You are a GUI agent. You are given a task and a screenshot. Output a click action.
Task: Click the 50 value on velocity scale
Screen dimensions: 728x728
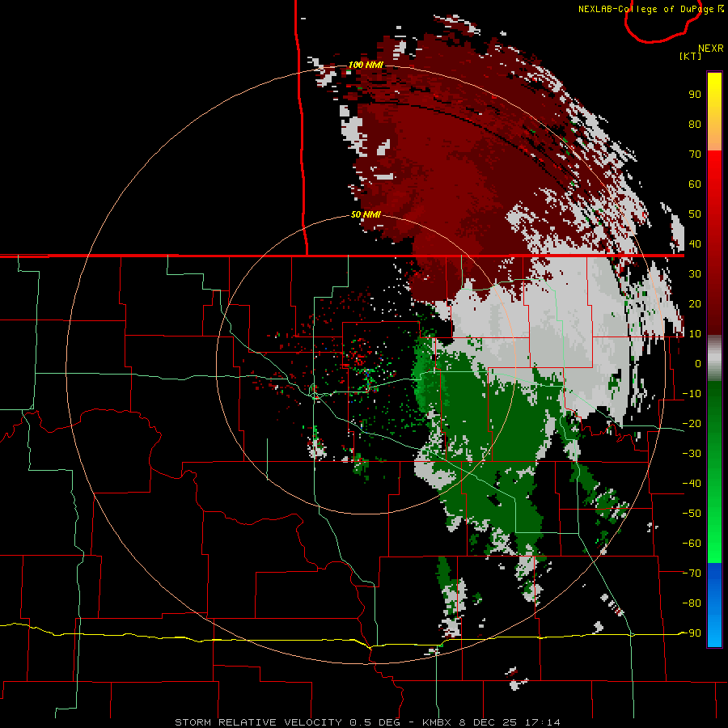pos(695,214)
